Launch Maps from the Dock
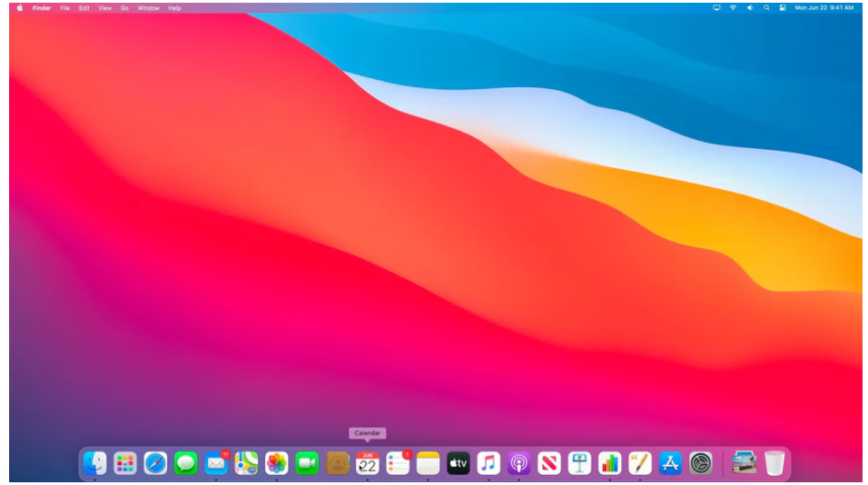This screenshot has height=485, width=868. [x=246, y=463]
